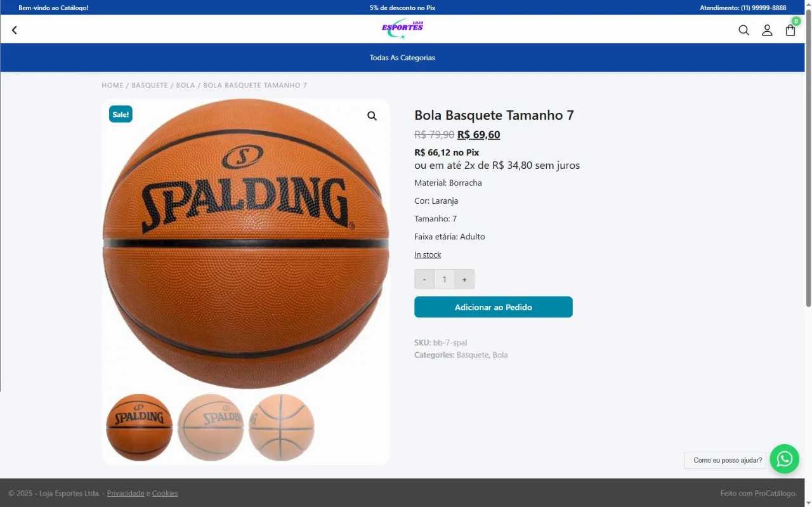Click Adicionar ao Pedido button

click(x=494, y=307)
